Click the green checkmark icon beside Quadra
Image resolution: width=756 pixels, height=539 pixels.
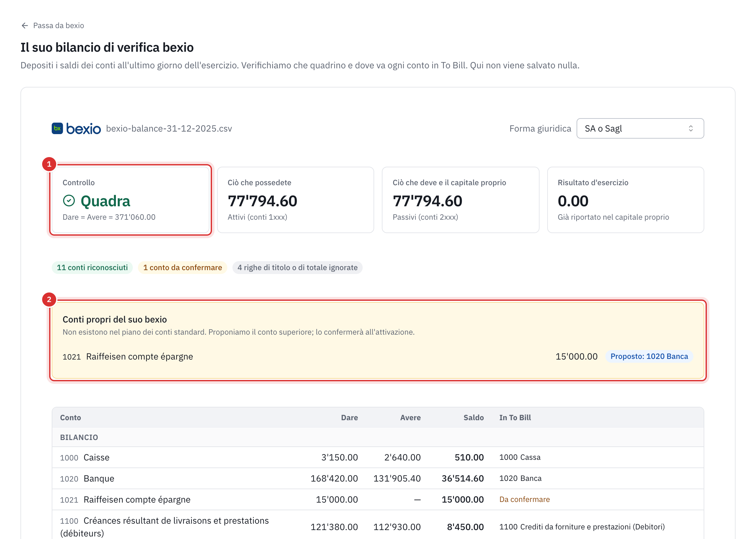click(x=69, y=201)
